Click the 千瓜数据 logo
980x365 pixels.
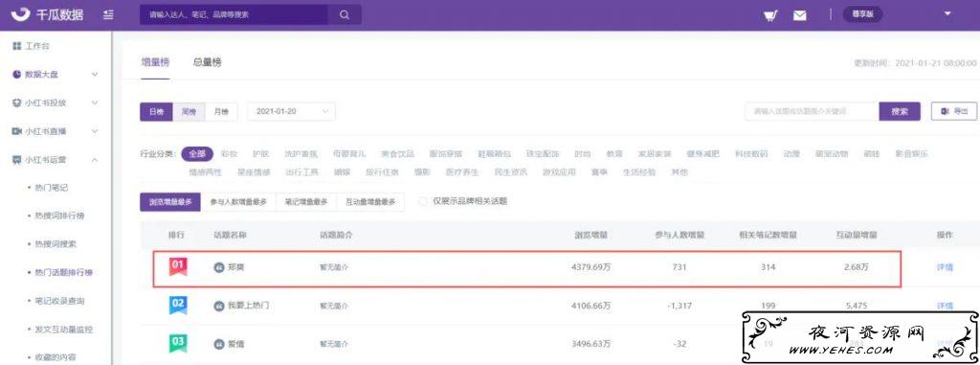47,14
